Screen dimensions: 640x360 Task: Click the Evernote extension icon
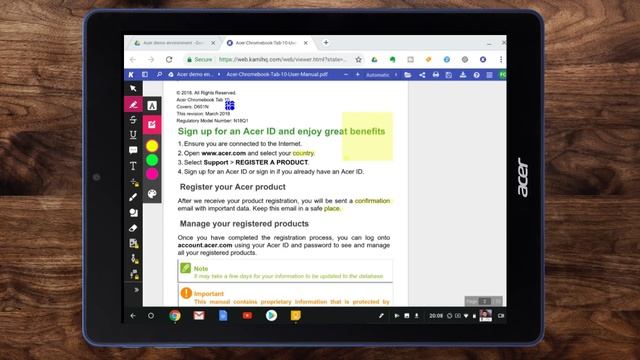(x=392, y=60)
